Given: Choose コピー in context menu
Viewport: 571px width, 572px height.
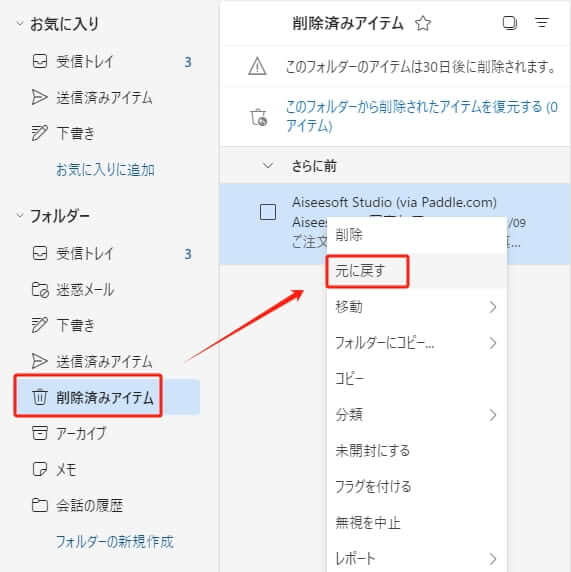Looking at the screenshot, I should [x=416, y=379].
